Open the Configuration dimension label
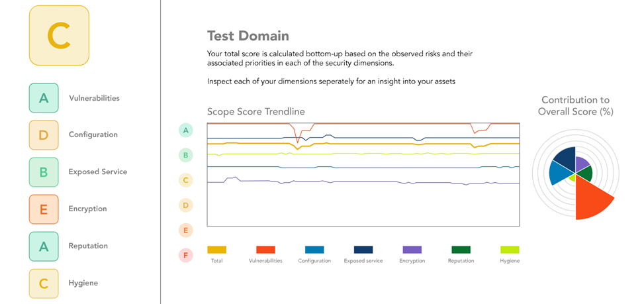The image size is (644, 304). click(93, 135)
